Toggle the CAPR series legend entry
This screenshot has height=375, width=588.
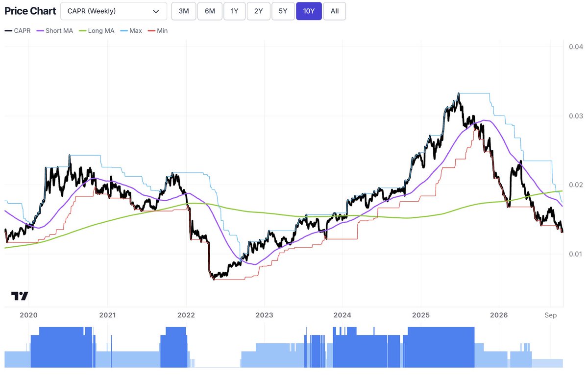pos(18,31)
